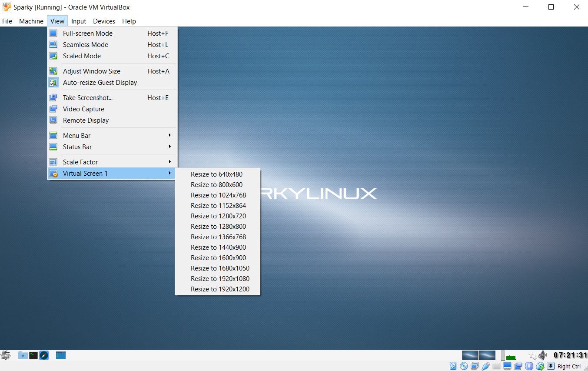Expand the Menu Bar submenu

pos(112,136)
